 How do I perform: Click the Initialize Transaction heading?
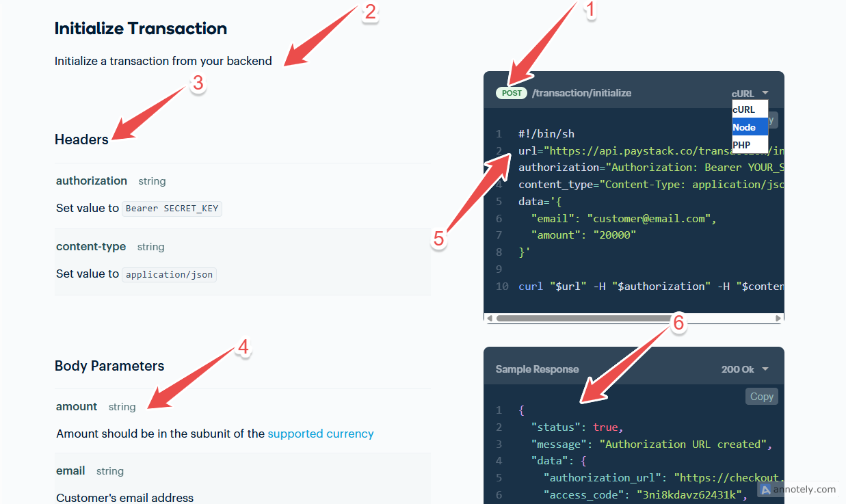[x=141, y=29]
